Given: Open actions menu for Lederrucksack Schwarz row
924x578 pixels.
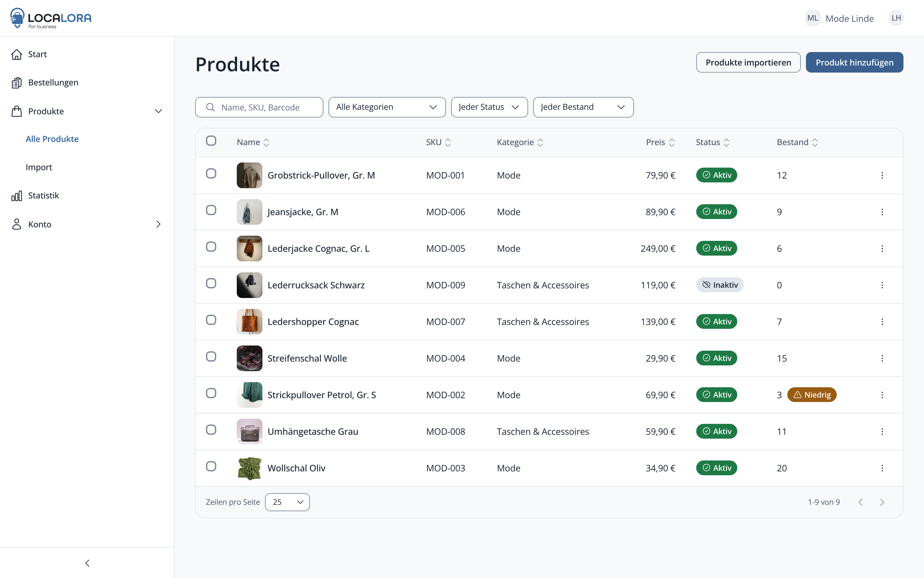Looking at the screenshot, I should tap(882, 285).
